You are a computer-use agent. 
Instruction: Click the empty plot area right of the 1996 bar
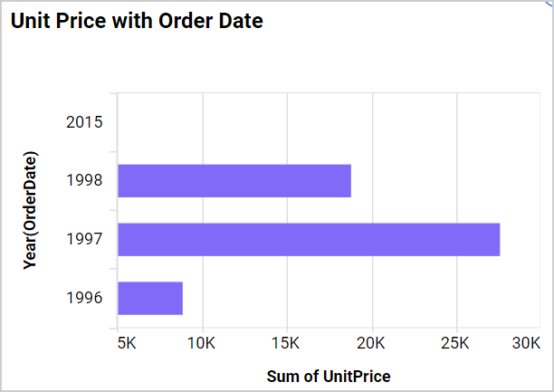click(362, 298)
